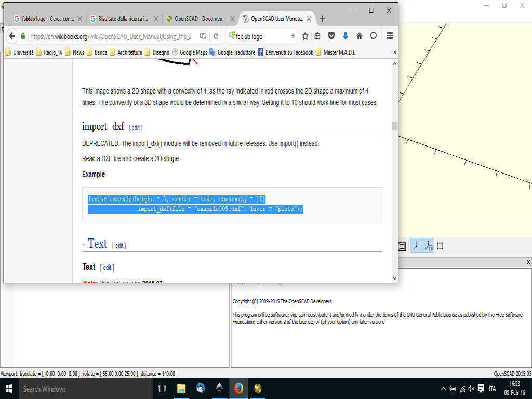
Task: Click the Windows Start button
Action: click(x=9, y=389)
